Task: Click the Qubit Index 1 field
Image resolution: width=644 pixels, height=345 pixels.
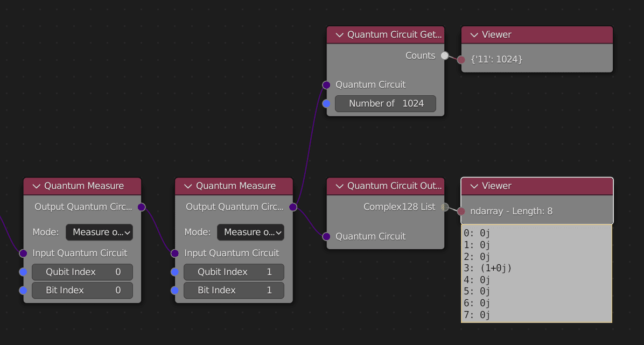Action: [234, 272]
